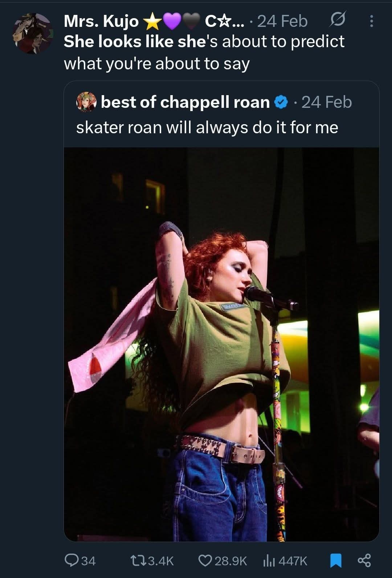
Task: Repost this tweet using the retweet icon
Action: (137, 560)
